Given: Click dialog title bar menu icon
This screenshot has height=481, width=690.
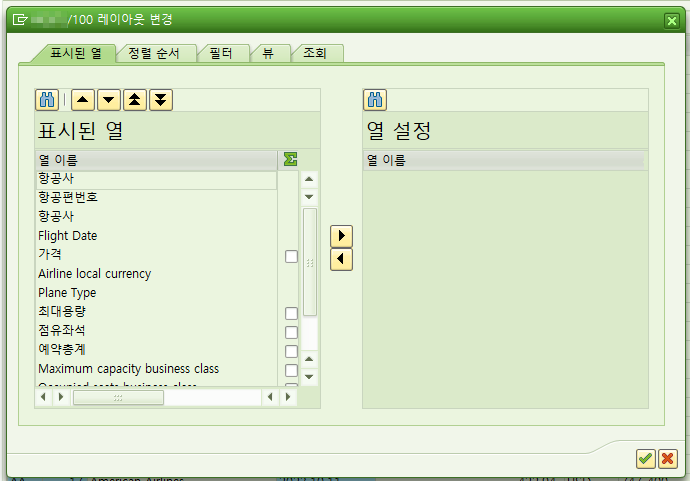Looking at the screenshot, I should [x=20, y=19].
